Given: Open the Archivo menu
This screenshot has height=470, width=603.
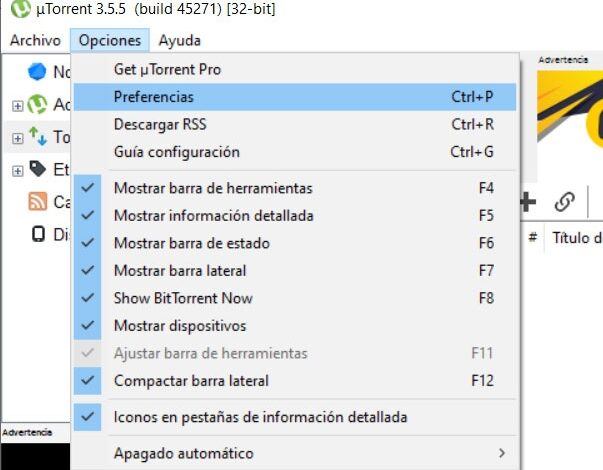Looking at the screenshot, I should click(x=35, y=41).
